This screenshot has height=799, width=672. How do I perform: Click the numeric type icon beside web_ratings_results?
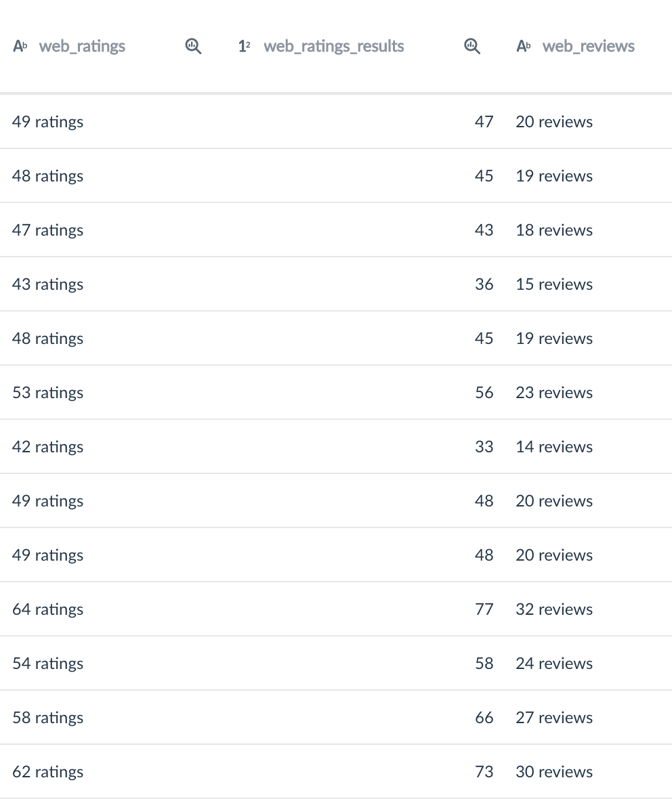244,46
